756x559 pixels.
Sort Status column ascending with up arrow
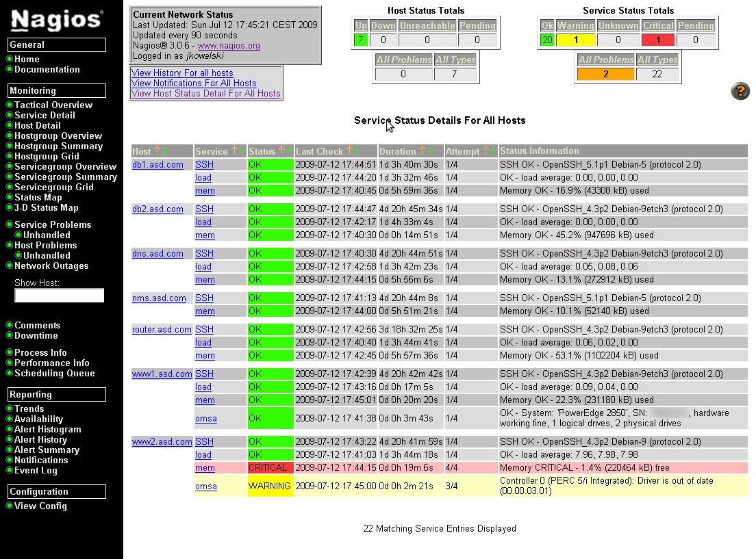coord(281,151)
